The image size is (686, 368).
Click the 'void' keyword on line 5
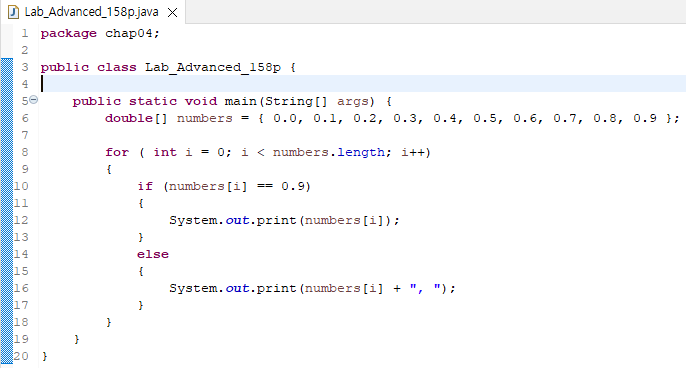click(201, 102)
